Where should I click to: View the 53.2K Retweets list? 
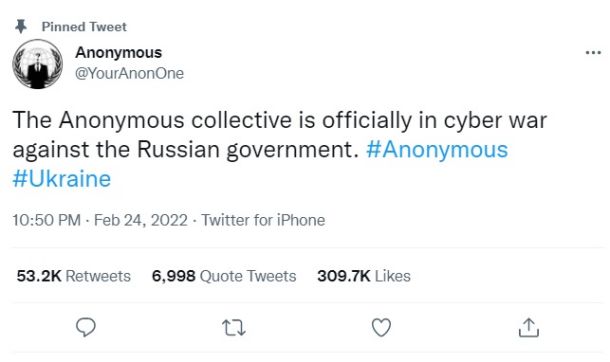74,276
